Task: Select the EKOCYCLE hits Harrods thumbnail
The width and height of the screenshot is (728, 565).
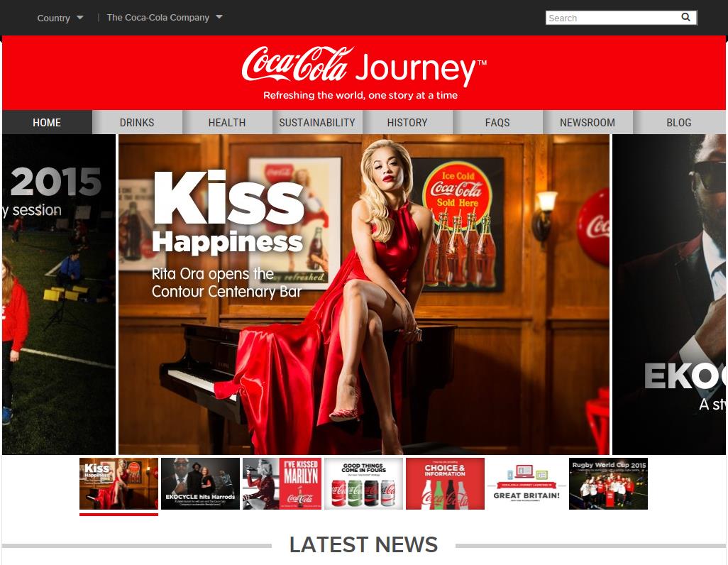Action: click(x=200, y=483)
